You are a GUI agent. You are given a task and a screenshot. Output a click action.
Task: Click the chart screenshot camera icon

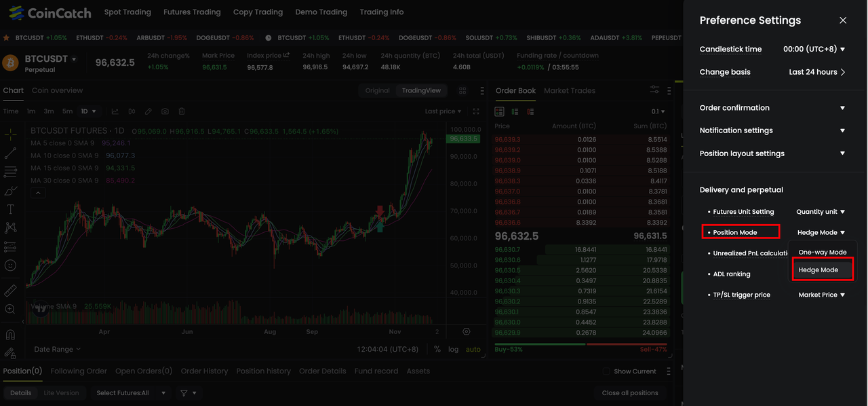165,111
